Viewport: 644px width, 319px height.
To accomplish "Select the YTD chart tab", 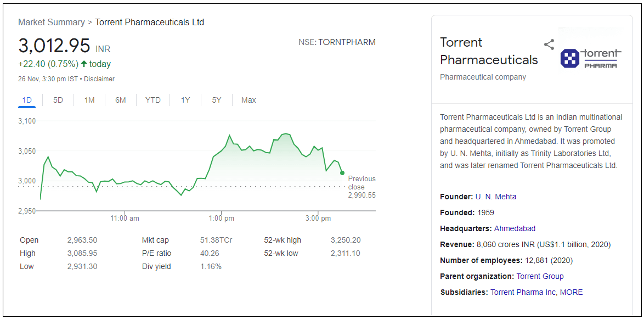I will [x=153, y=100].
